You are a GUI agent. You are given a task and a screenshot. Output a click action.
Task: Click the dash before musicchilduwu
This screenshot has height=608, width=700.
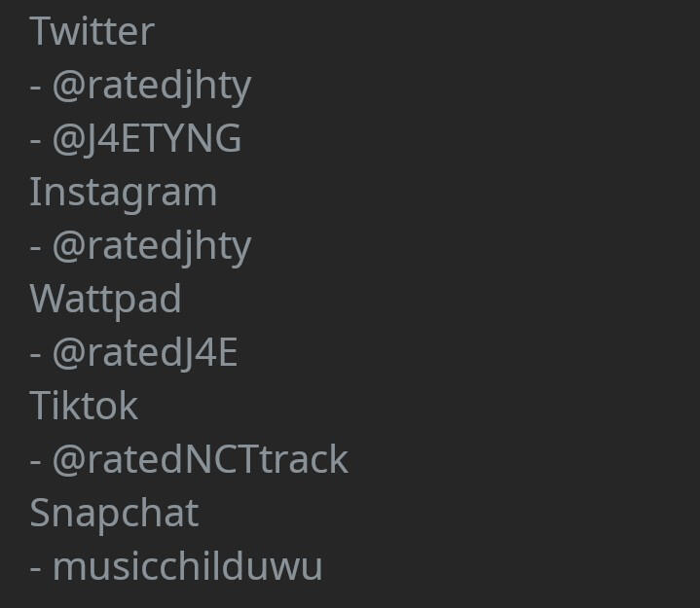[35, 567]
